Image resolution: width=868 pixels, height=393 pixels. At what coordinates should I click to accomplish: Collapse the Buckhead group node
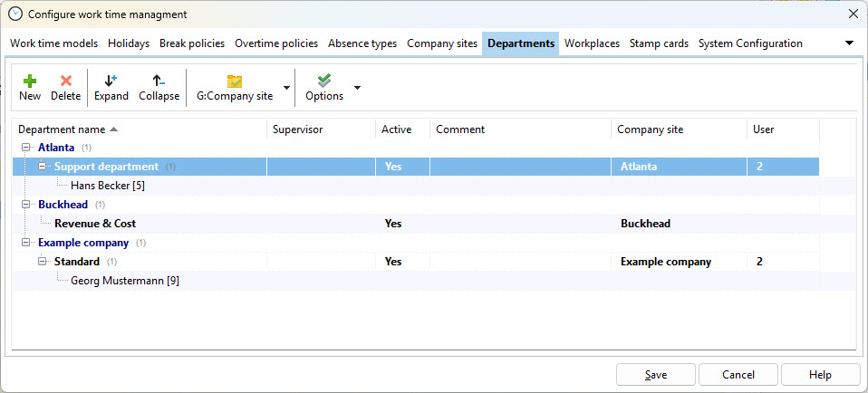pos(24,205)
